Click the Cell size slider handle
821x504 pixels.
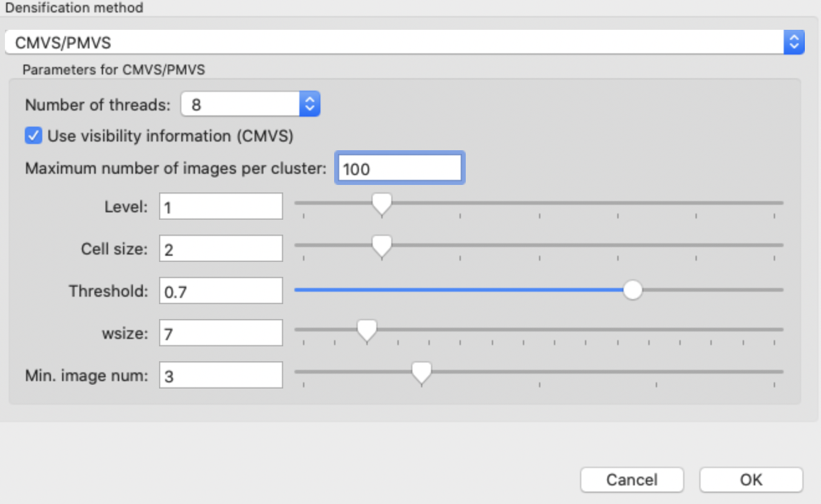[x=381, y=246]
